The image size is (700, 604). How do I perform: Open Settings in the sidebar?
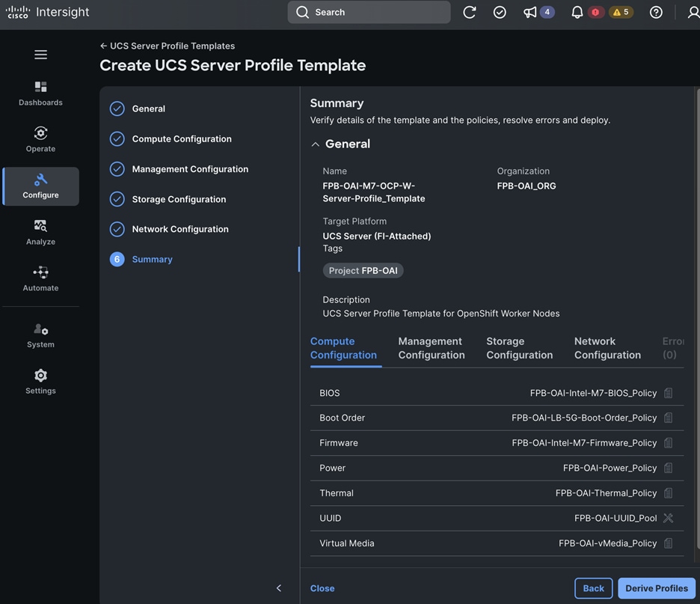tap(40, 382)
